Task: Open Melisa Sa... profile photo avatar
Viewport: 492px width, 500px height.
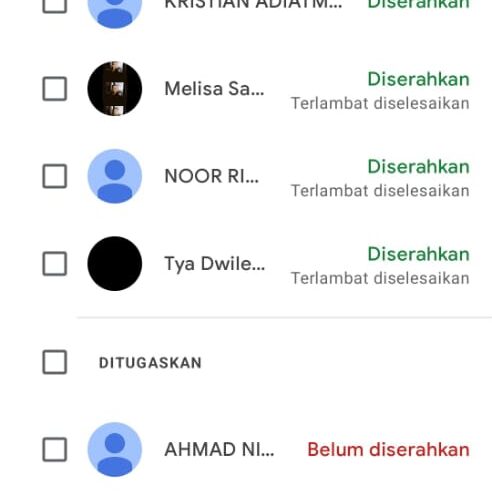Action: 115,89
